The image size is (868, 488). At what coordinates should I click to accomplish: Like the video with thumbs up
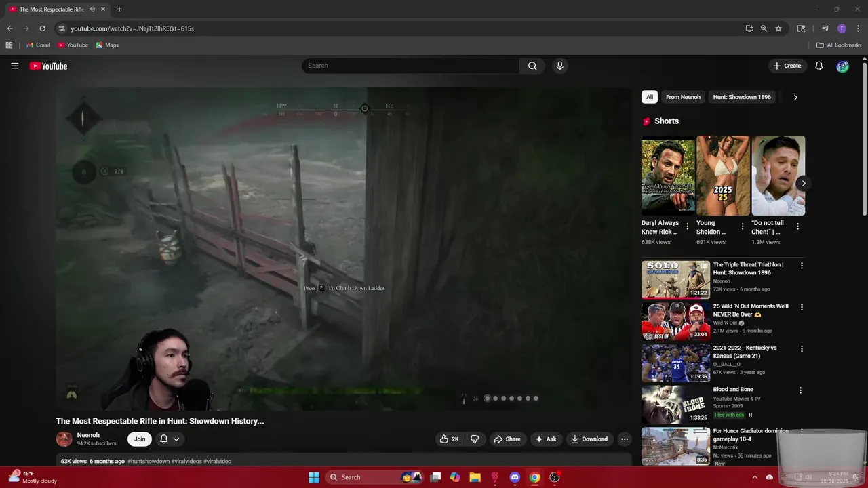point(449,439)
